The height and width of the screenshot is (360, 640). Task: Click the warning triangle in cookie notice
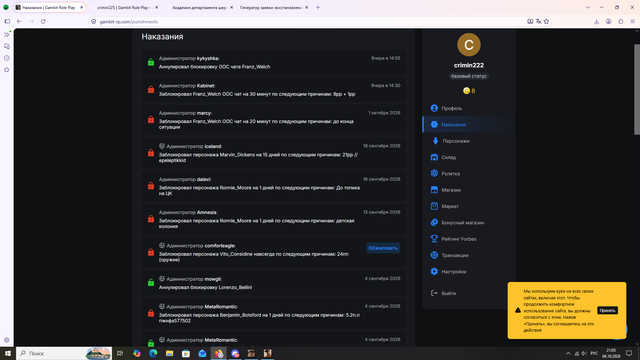point(518,310)
